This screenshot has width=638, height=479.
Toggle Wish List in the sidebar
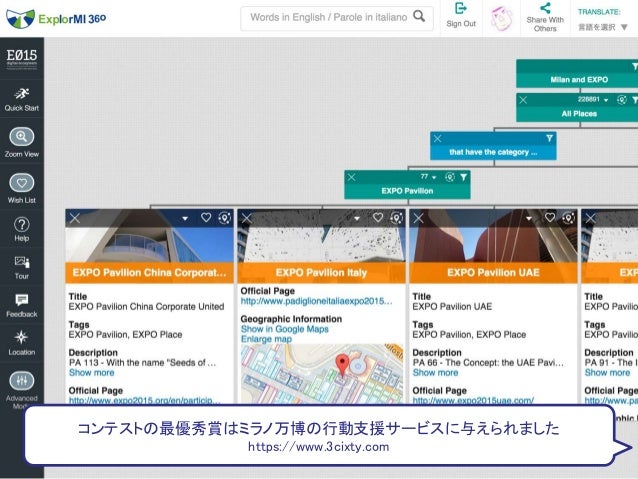[22, 188]
